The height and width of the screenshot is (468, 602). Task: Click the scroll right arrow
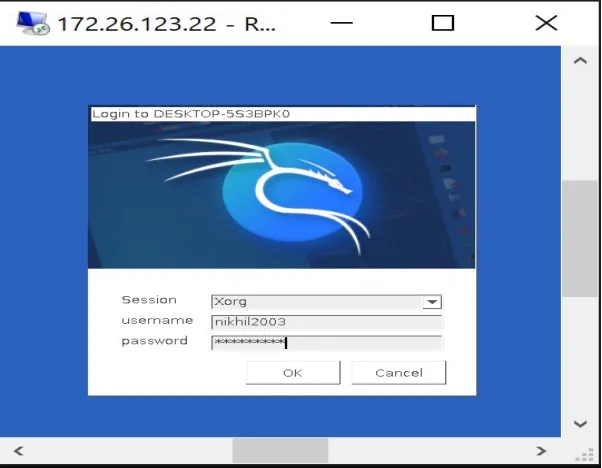[541, 451]
